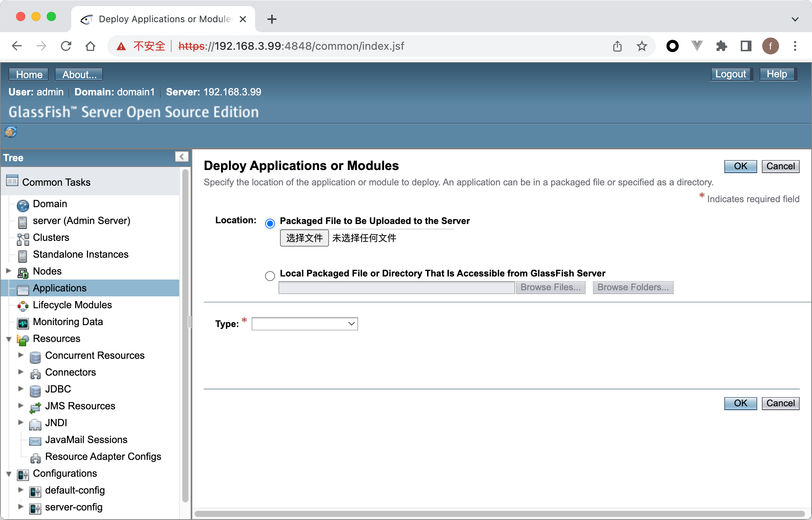The height and width of the screenshot is (520, 812).
Task: Select Packaged File to Be Uploaded radio
Action: click(x=270, y=223)
